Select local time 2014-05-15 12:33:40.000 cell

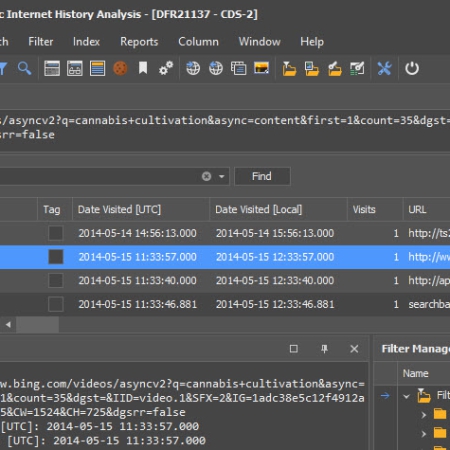275,281
